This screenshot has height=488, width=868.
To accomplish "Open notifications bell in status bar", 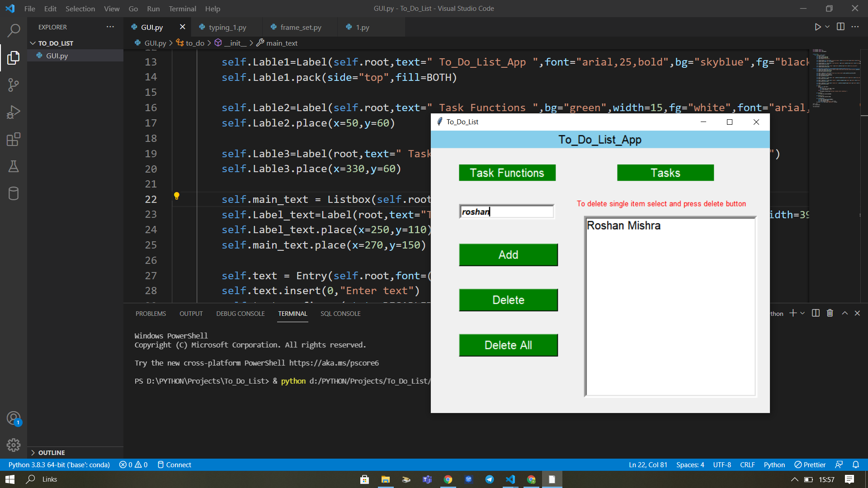I will tap(856, 465).
